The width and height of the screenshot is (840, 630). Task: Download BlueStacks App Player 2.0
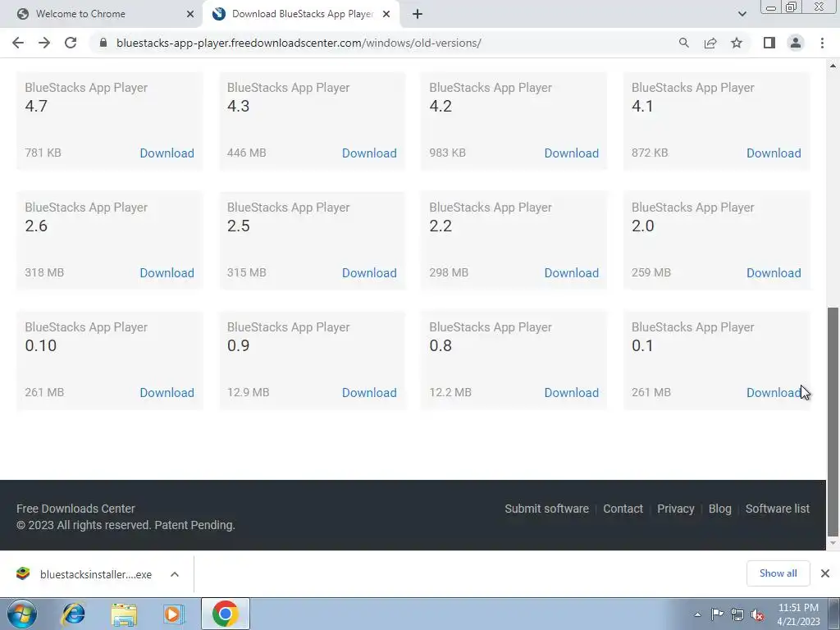click(774, 272)
